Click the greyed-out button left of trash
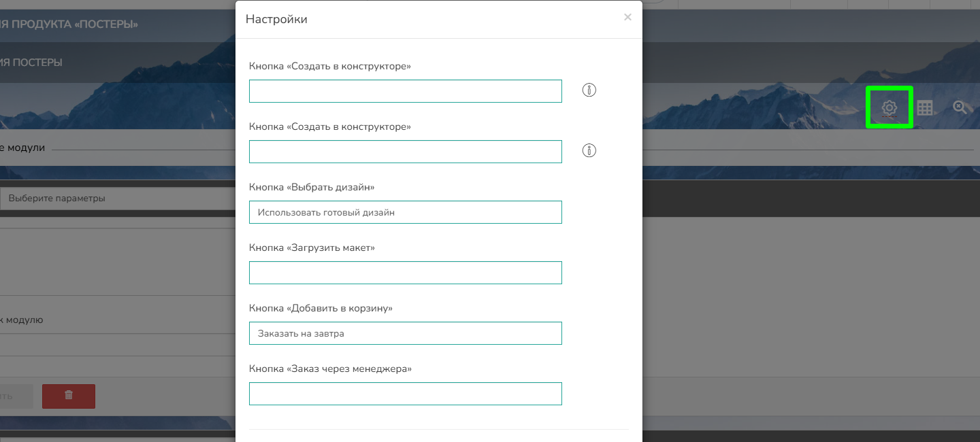 point(15,396)
